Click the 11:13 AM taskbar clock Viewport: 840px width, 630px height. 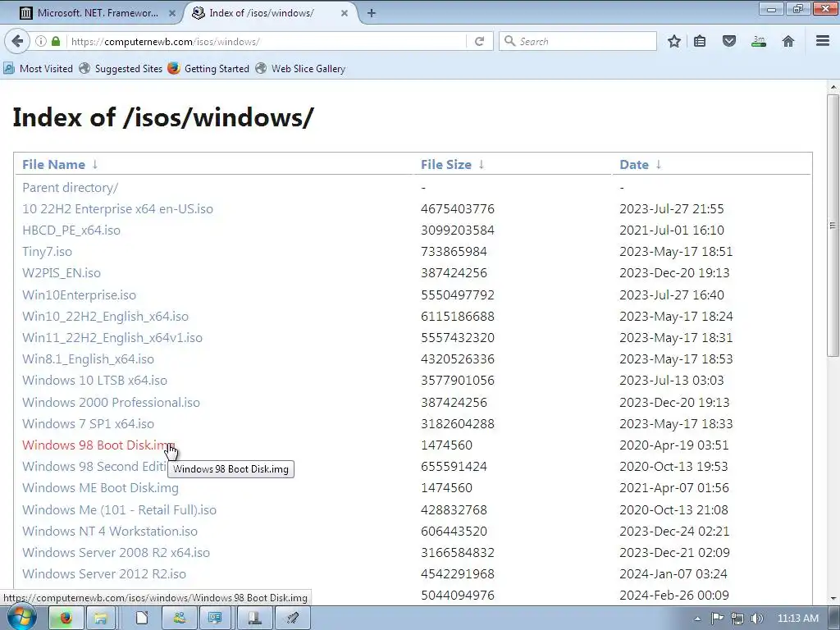797,619
